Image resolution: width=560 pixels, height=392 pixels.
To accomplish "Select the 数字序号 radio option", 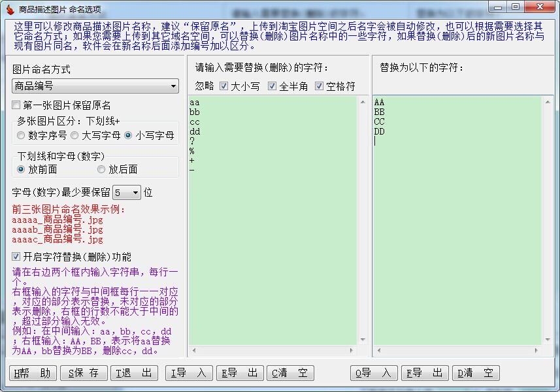I will coord(22,136).
